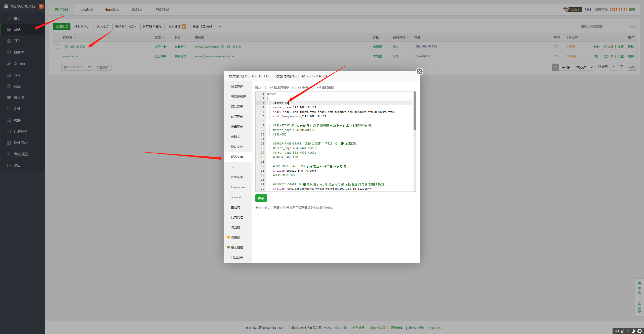The width and height of the screenshot is (644, 334).
Task: Click the HTTPS防窜站 button
Action: (152, 26)
